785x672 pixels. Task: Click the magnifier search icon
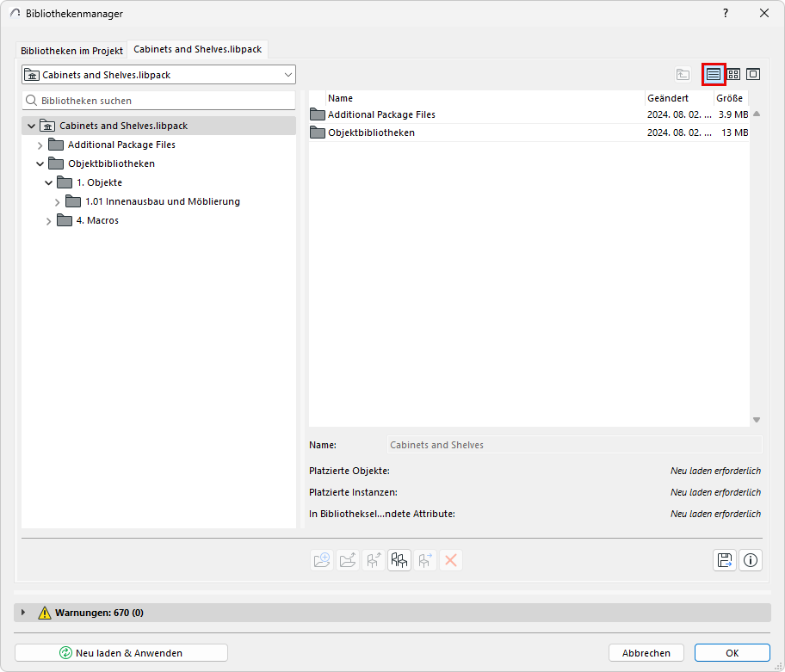click(31, 101)
